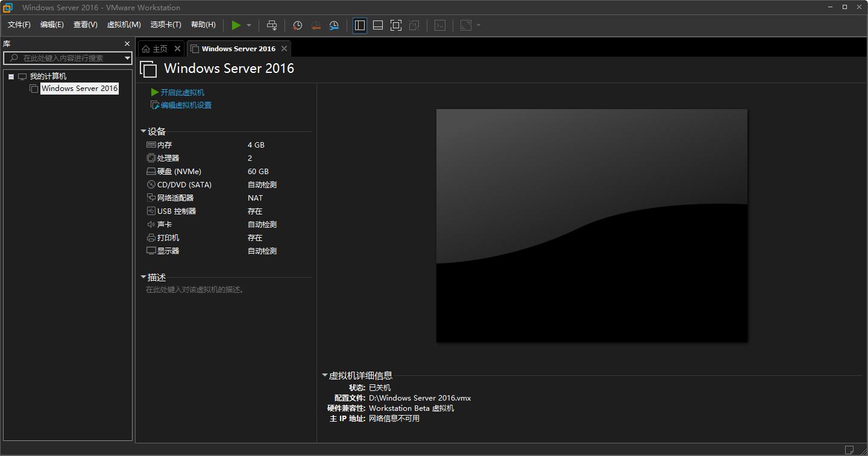Click the 显示器 display device icon

tap(151, 251)
